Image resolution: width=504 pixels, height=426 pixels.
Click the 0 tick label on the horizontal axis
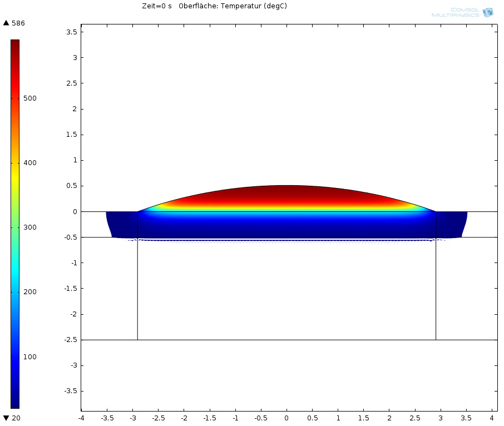click(286, 418)
